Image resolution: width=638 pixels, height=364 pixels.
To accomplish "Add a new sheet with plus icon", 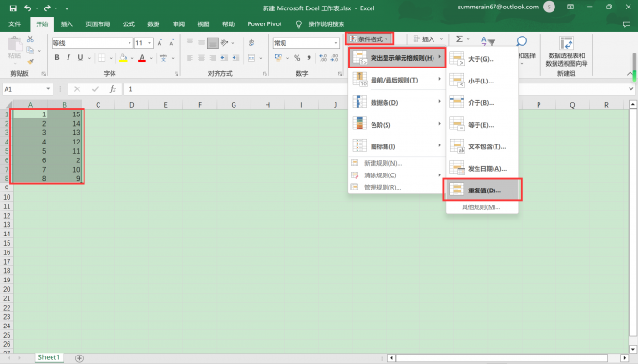I will [79, 358].
